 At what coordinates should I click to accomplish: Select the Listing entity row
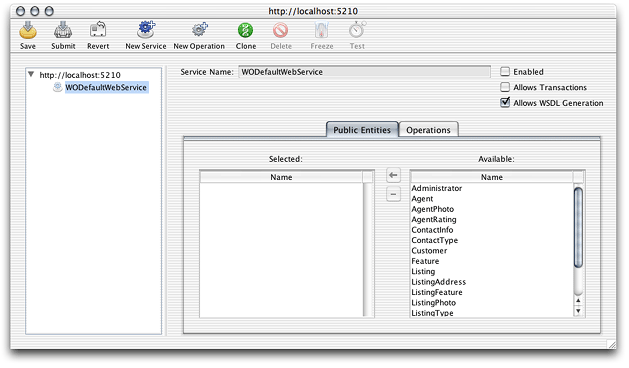point(492,272)
